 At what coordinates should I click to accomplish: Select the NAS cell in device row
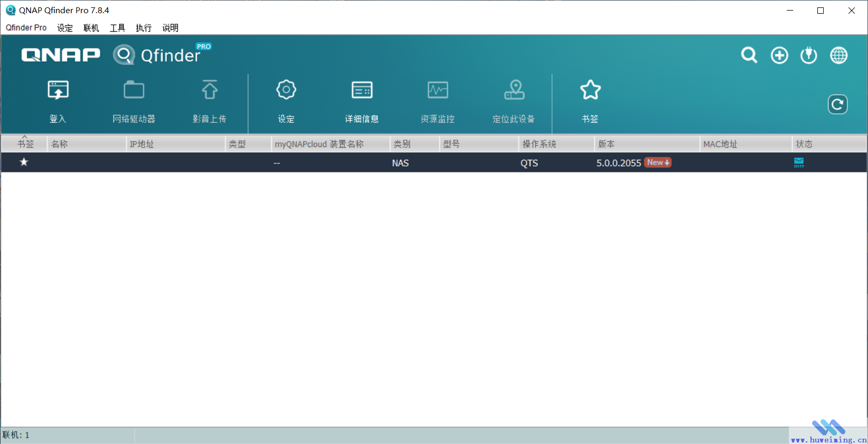[400, 163]
